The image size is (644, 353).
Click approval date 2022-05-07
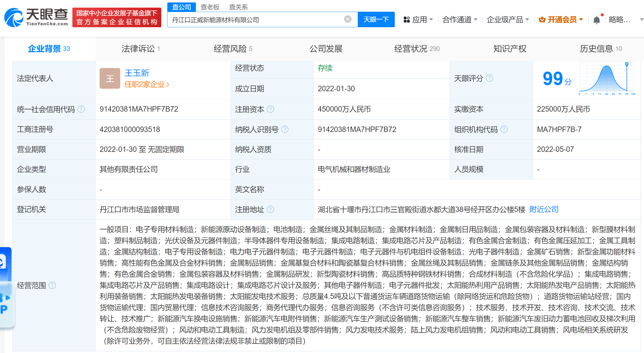(555, 149)
